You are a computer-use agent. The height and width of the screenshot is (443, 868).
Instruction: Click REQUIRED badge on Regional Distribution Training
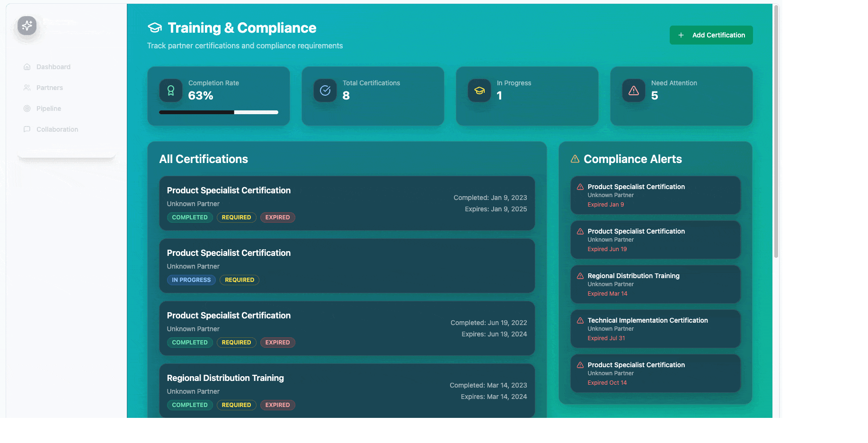[x=237, y=405]
